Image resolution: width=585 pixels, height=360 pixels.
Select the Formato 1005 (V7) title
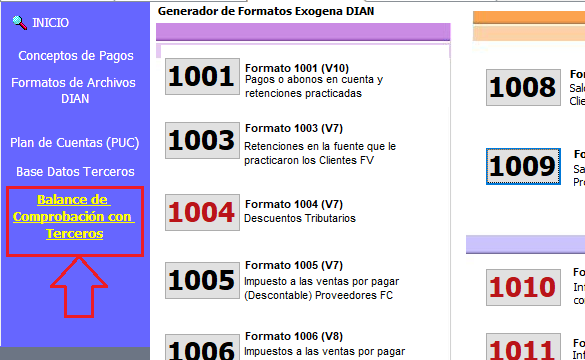pos(294,265)
